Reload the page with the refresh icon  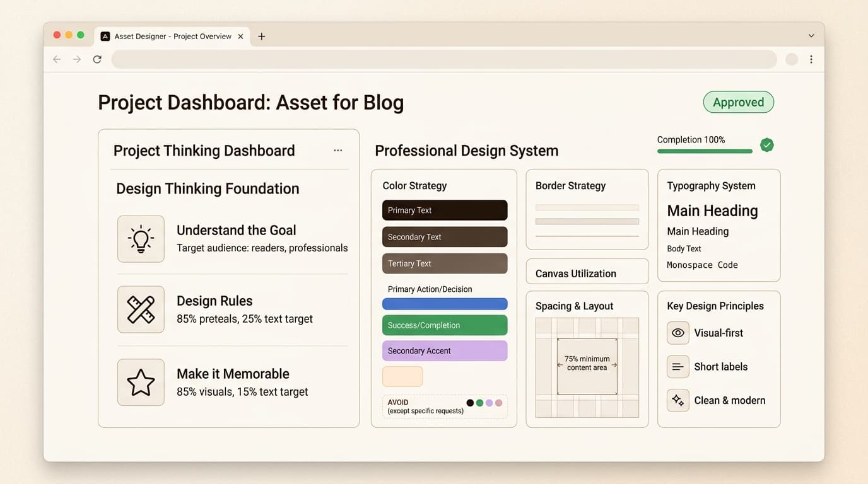(97, 59)
